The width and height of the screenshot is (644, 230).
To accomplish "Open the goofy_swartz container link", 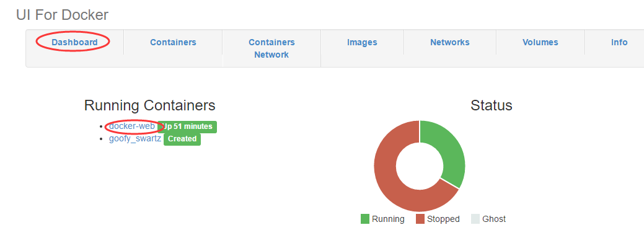I will click(135, 139).
